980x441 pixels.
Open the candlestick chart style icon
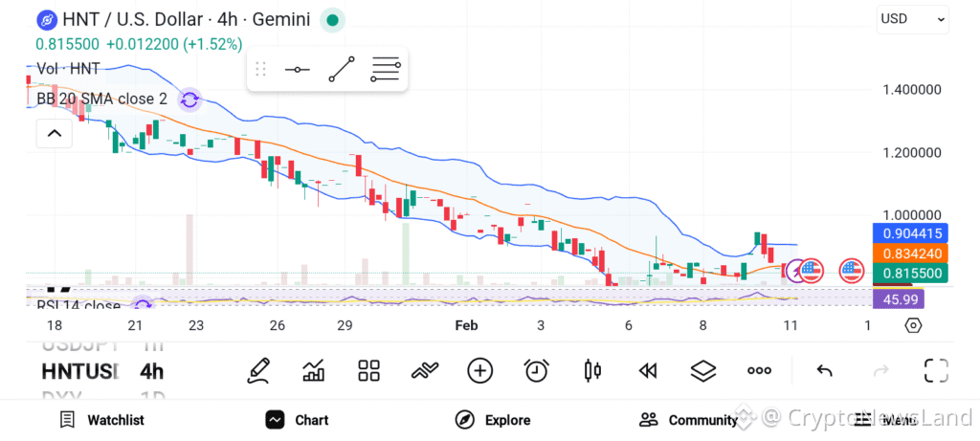[592, 371]
